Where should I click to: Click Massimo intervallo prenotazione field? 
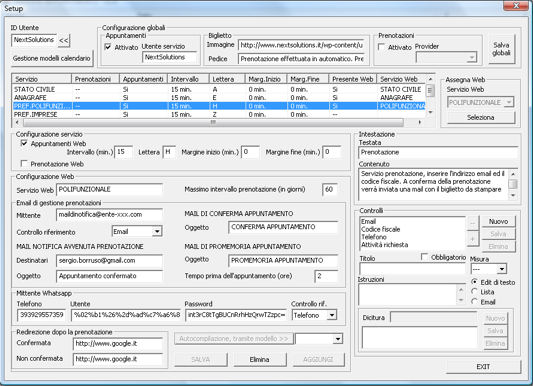click(329, 190)
